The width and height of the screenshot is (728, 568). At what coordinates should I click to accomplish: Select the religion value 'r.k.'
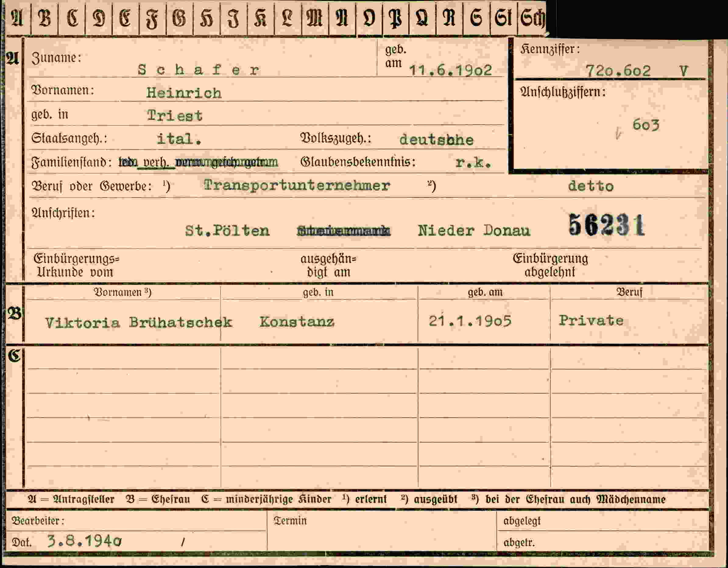473,162
